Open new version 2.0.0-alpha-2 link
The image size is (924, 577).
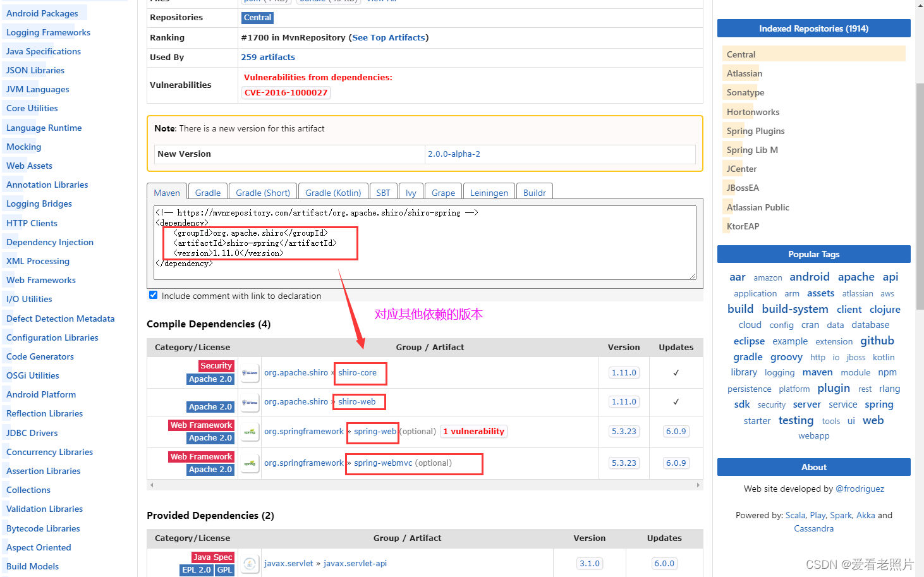point(454,154)
